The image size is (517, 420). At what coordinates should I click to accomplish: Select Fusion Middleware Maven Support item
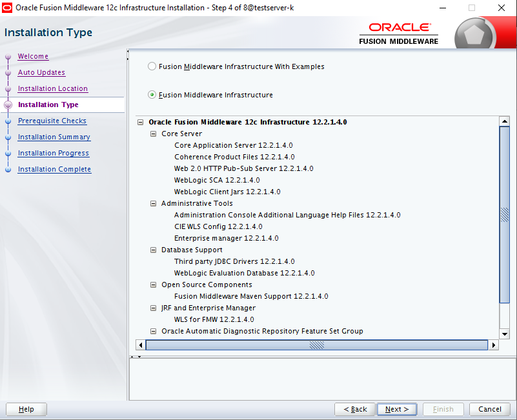251,296
